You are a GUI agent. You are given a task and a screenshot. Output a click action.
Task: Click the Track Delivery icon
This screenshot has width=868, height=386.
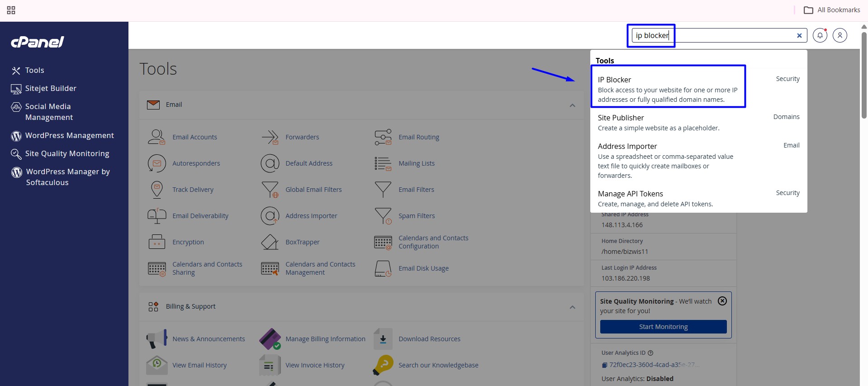(157, 190)
